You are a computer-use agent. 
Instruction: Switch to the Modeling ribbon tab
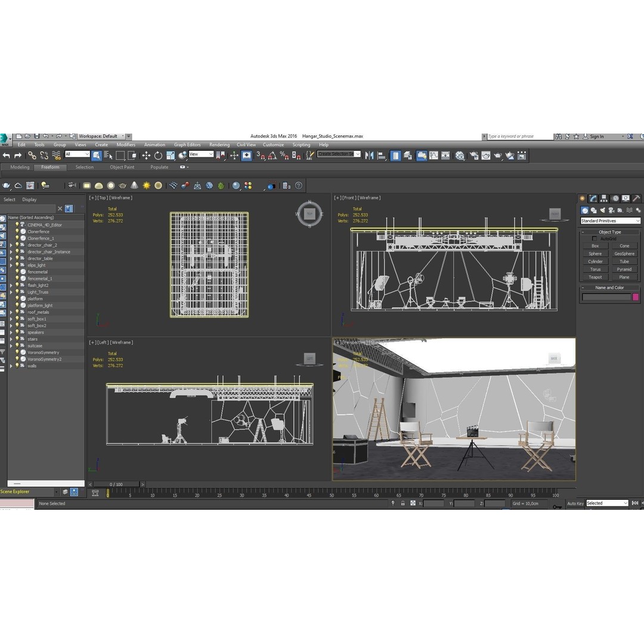click(x=20, y=167)
